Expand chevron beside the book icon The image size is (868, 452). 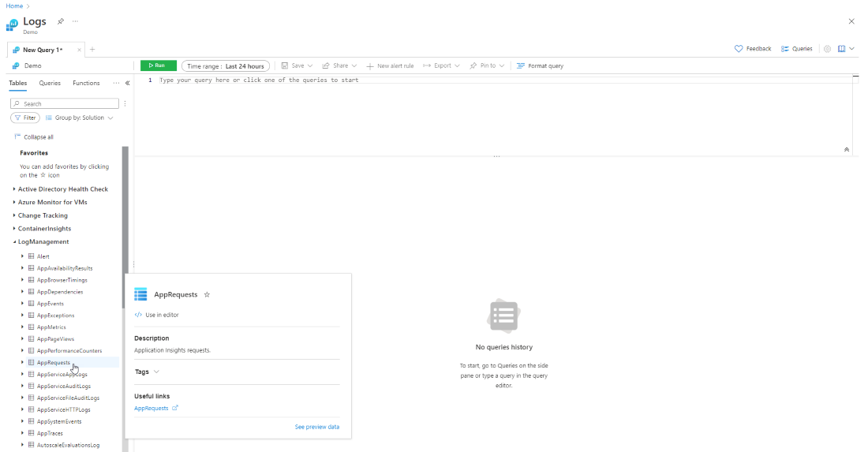(x=851, y=49)
